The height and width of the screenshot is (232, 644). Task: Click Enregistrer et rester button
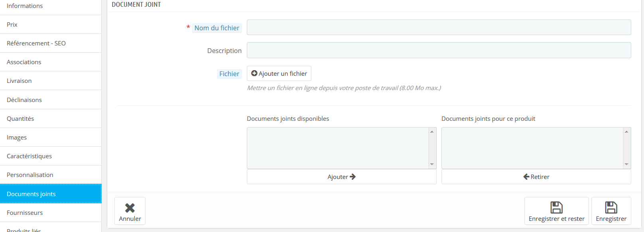pos(556,211)
